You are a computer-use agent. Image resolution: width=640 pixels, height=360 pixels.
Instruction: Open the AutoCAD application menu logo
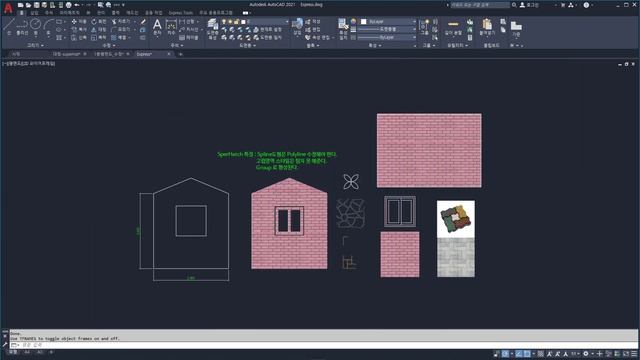point(8,8)
